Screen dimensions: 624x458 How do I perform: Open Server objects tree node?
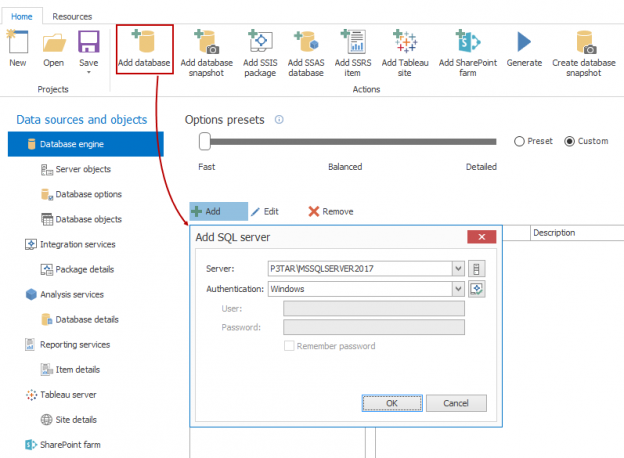[76, 170]
